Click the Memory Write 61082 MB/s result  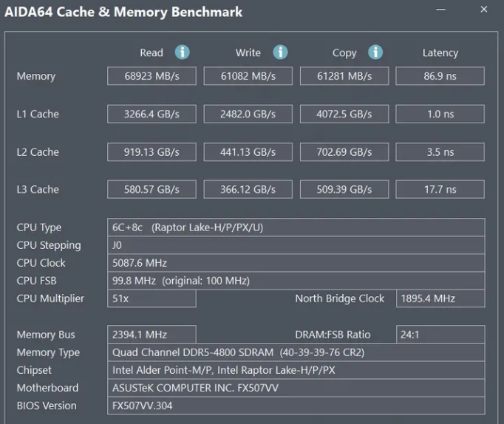pyautogui.click(x=248, y=76)
